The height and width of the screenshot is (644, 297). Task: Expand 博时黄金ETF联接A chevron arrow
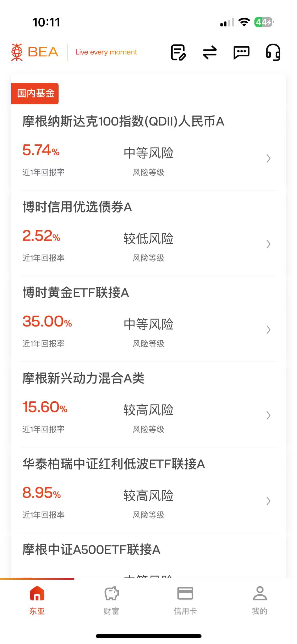268,330
